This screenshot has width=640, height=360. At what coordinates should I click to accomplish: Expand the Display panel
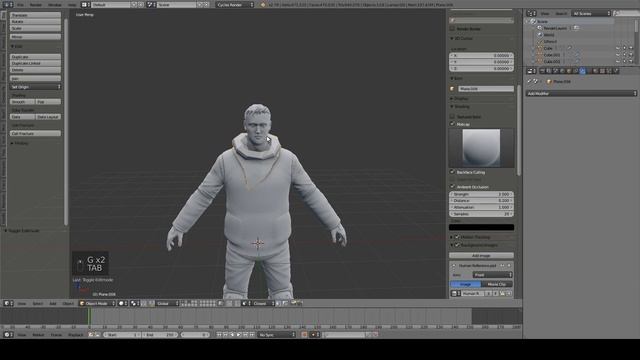tap(452, 98)
